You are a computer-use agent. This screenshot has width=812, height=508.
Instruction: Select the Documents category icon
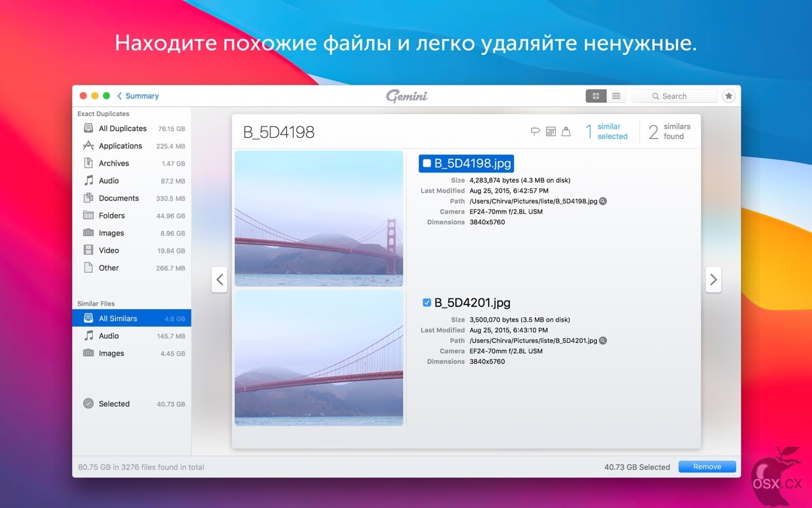tap(88, 198)
